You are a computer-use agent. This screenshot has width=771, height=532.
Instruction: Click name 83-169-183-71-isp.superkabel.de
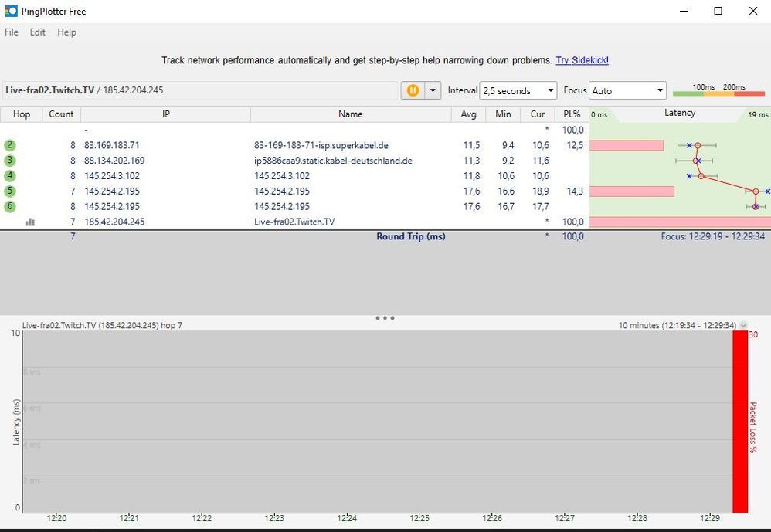coord(321,145)
